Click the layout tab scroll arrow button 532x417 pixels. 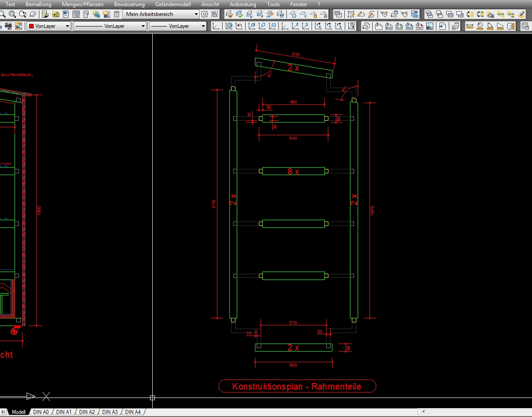coord(4,412)
